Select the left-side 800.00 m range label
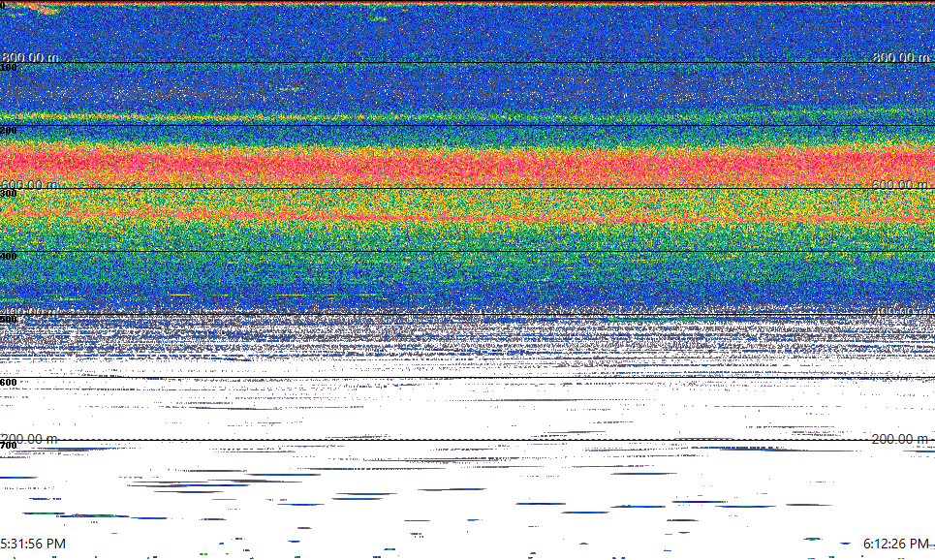The height and width of the screenshot is (560, 935). coord(30,57)
